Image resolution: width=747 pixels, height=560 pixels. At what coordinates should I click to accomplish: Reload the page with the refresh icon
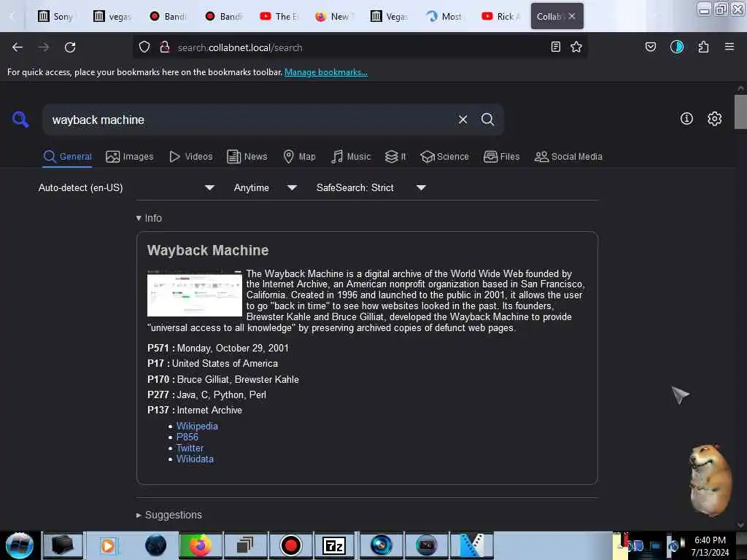click(x=70, y=47)
